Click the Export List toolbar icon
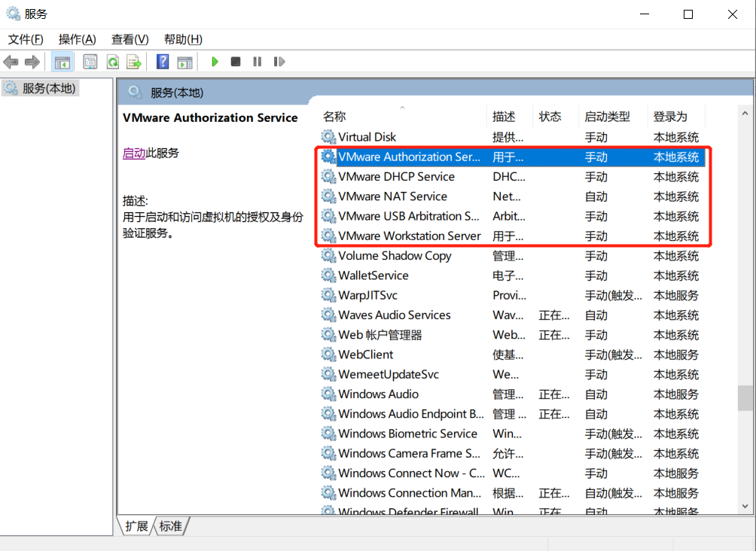The image size is (756, 551). 133,62
